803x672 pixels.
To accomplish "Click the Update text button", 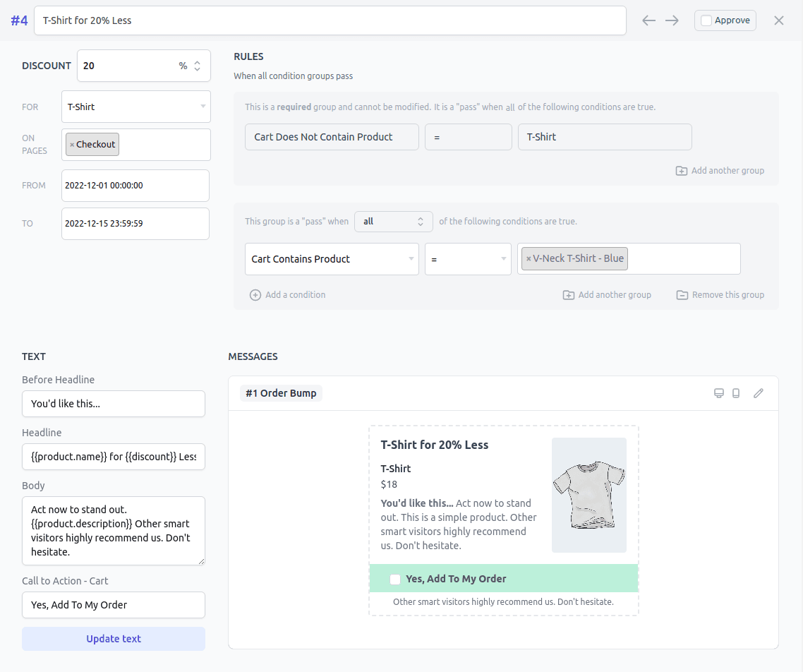I will [x=113, y=638].
